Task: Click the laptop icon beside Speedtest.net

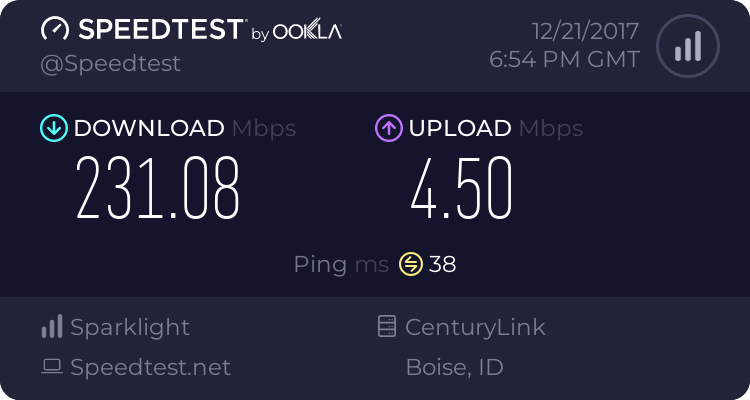Action: pyautogui.click(x=52, y=367)
